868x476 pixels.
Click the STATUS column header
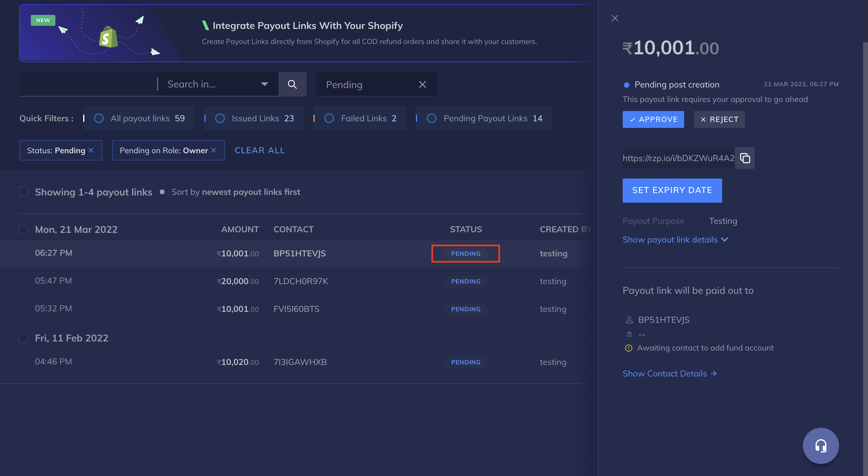[x=466, y=229]
